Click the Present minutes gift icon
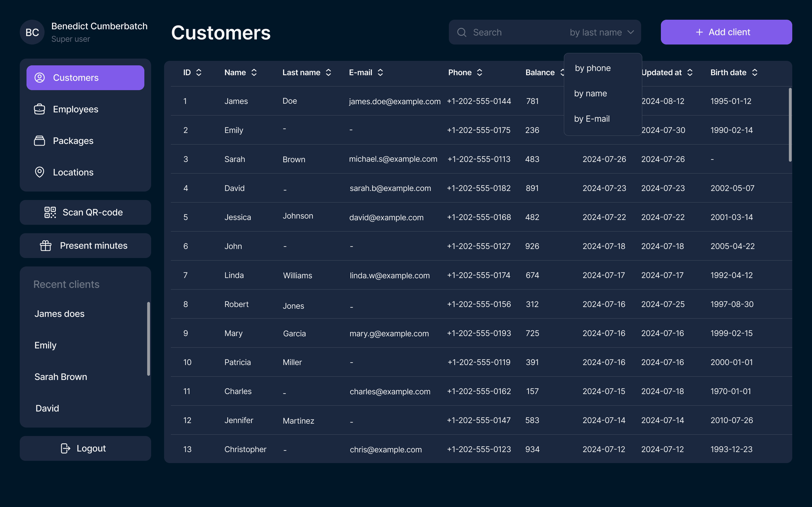 [46, 246]
